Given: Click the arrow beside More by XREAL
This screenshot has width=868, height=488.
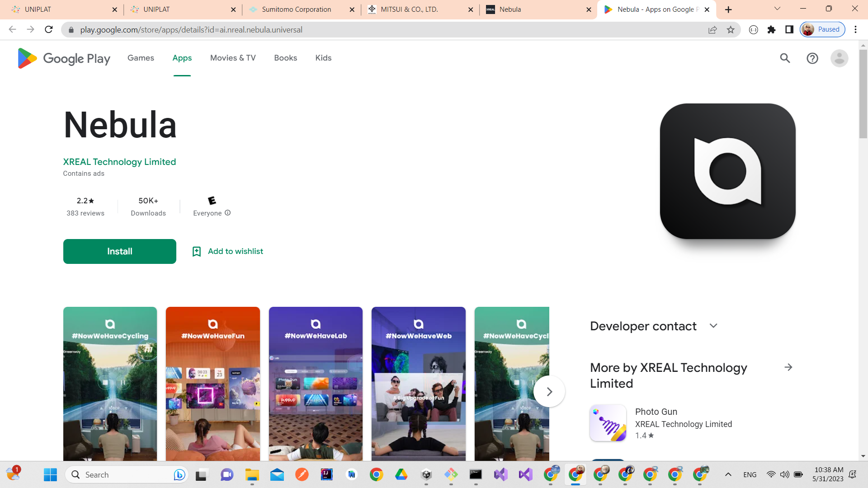Looking at the screenshot, I should coord(788,367).
